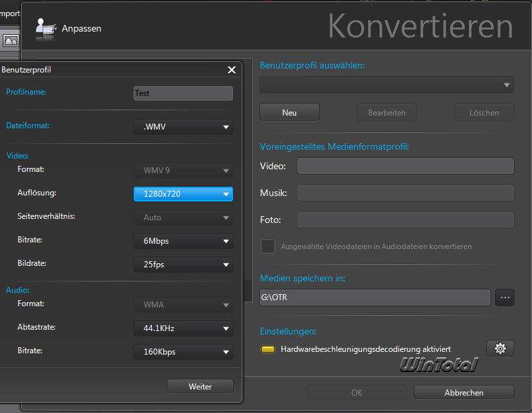Close the Benutzerprofil dialog

[x=232, y=70]
